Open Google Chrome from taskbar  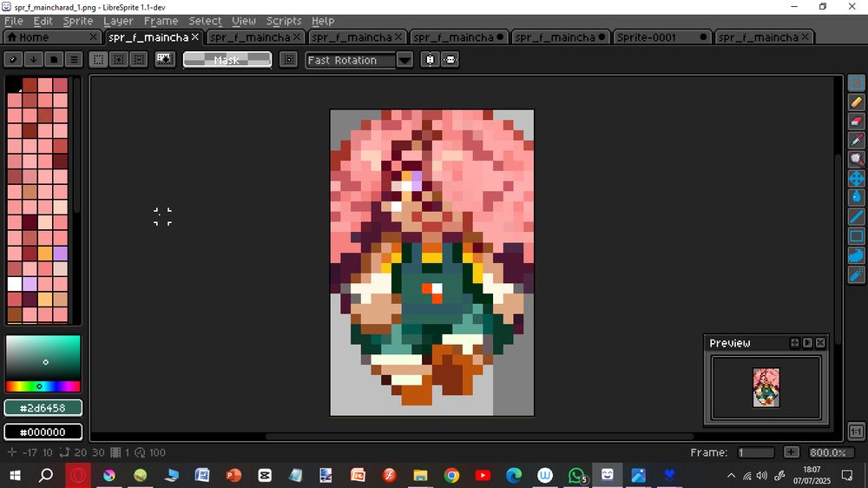[451, 475]
